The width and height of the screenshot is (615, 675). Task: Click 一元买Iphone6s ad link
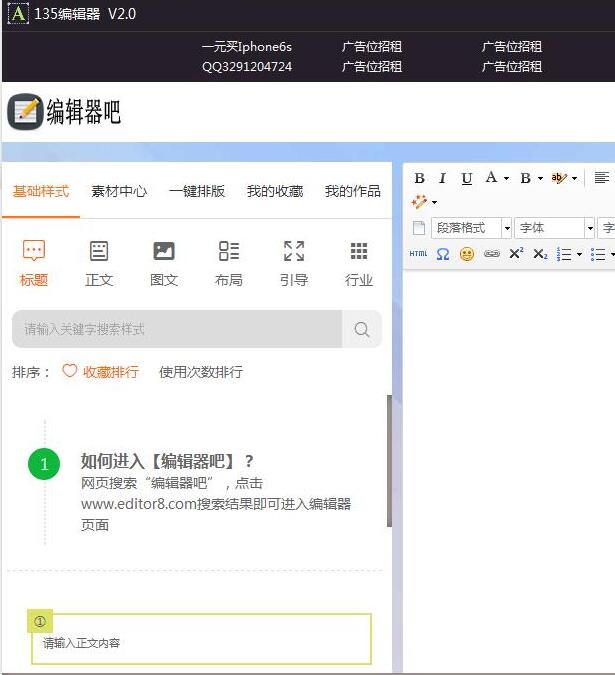click(247, 46)
